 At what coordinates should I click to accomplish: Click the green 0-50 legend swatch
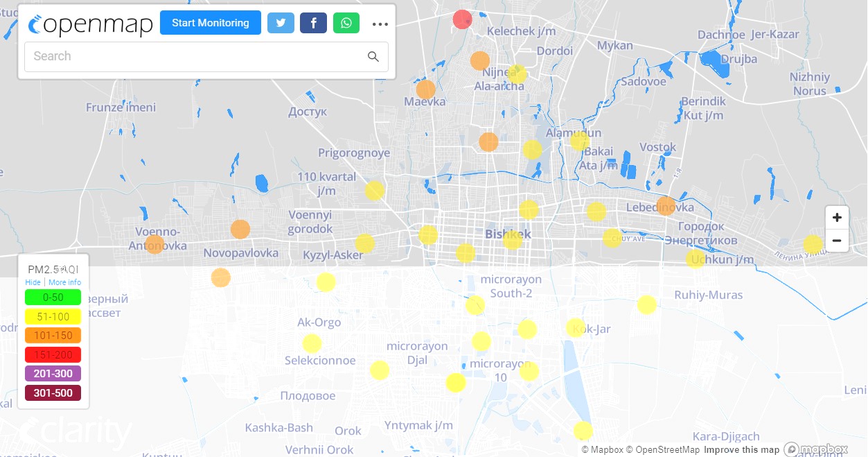click(53, 298)
